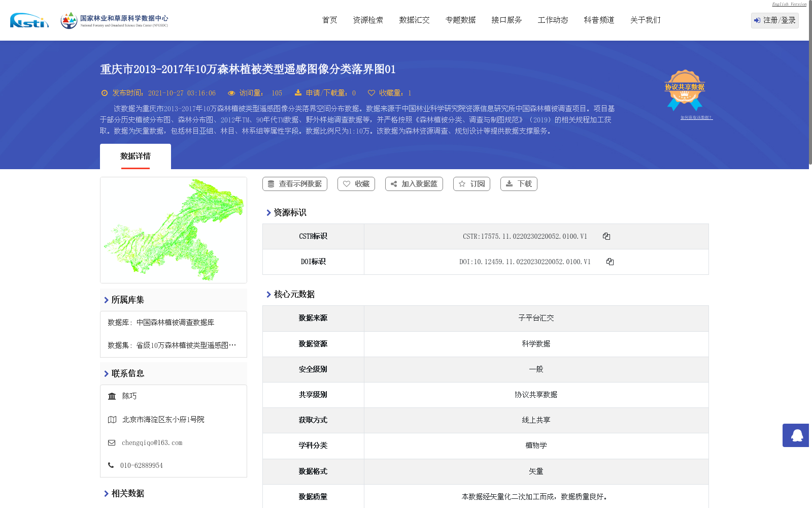Open the QQ chat support icon
The image size is (812, 508).
(797, 435)
